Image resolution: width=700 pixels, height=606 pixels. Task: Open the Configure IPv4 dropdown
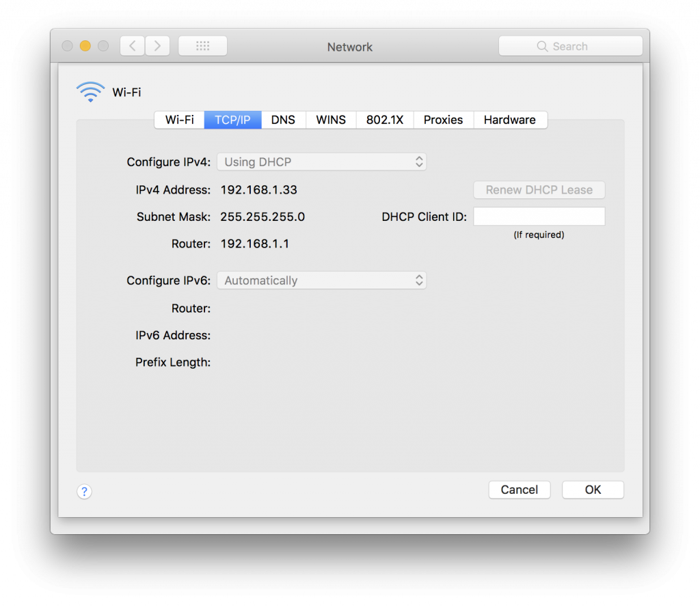[321, 161]
